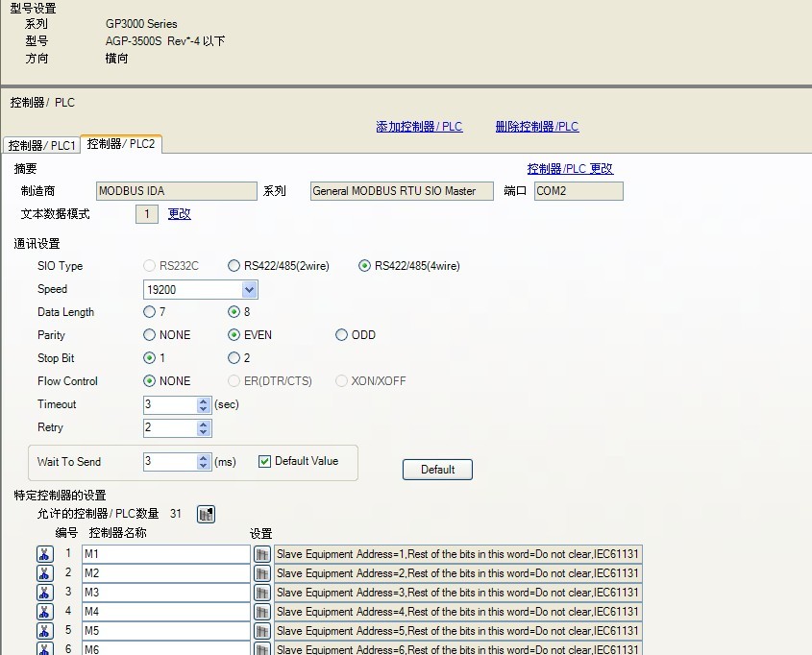This screenshot has width=812, height=655.
Task: Decrease the Retry value with down arrow
Action: click(x=204, y=432)
